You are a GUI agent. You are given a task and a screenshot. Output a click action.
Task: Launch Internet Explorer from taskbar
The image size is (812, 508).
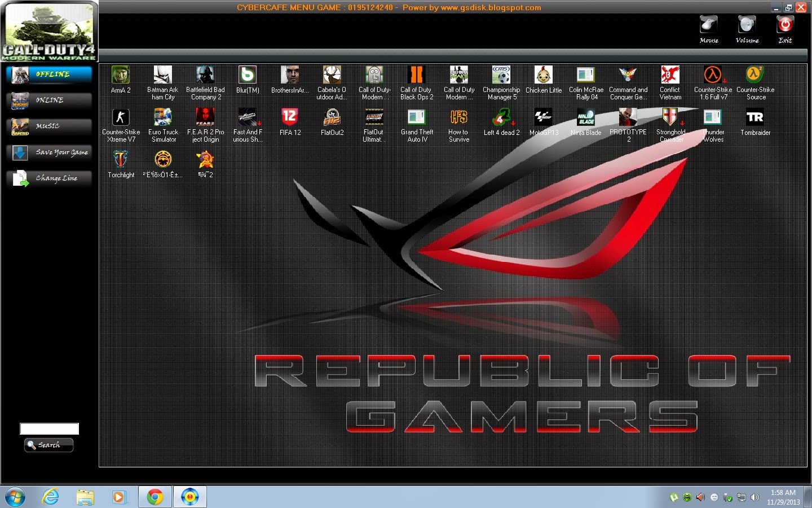[51, 497]
